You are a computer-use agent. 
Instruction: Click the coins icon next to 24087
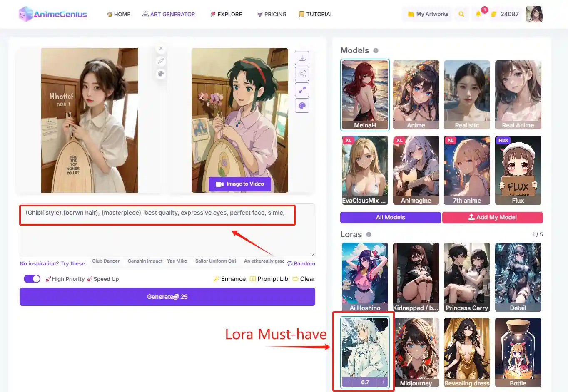(x=494, y=14)
